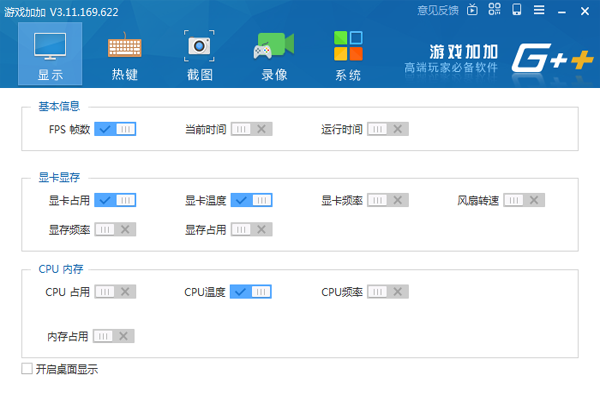Image resolution: width=600 pixels, height=400 pixels.
Task: Open the hamburger menu icon
Action: [x=539, y=10]
